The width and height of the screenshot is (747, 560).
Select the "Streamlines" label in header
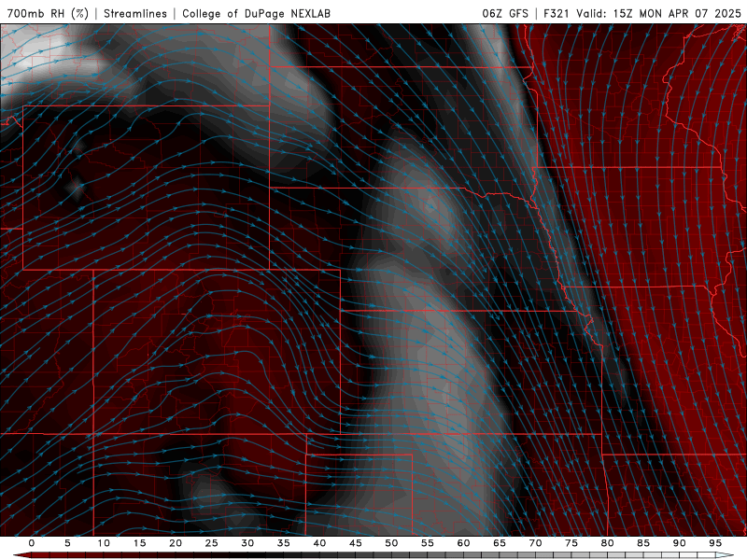point(135,13)
